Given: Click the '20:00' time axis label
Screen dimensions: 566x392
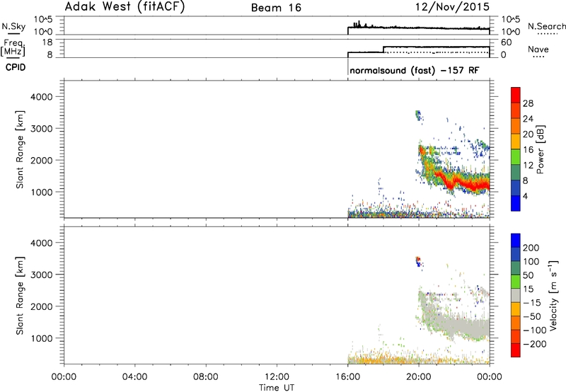Looking at the screenshot, I should pos(419,377).
